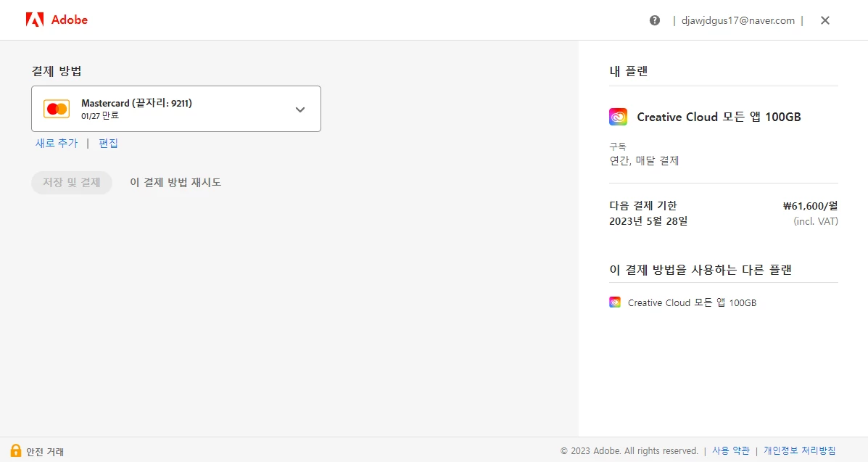Image resolution: width=868 pixels, height=462 pixels.
Task: Click the 편집 link
Action: (108, 143)
